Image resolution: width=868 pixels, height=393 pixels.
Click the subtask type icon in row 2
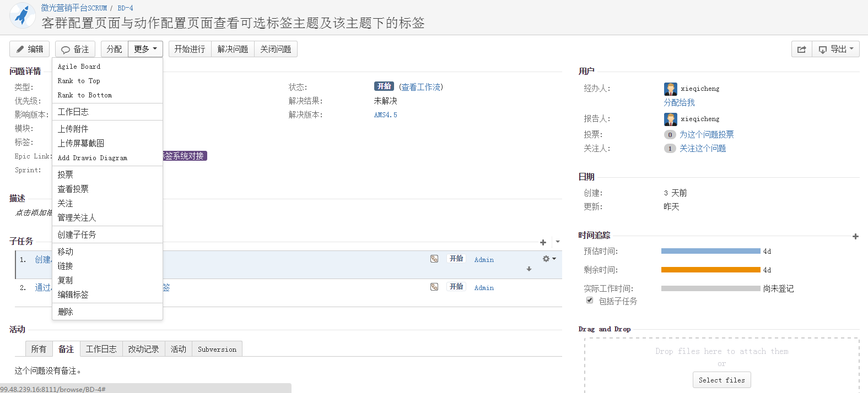coord(434,287)
